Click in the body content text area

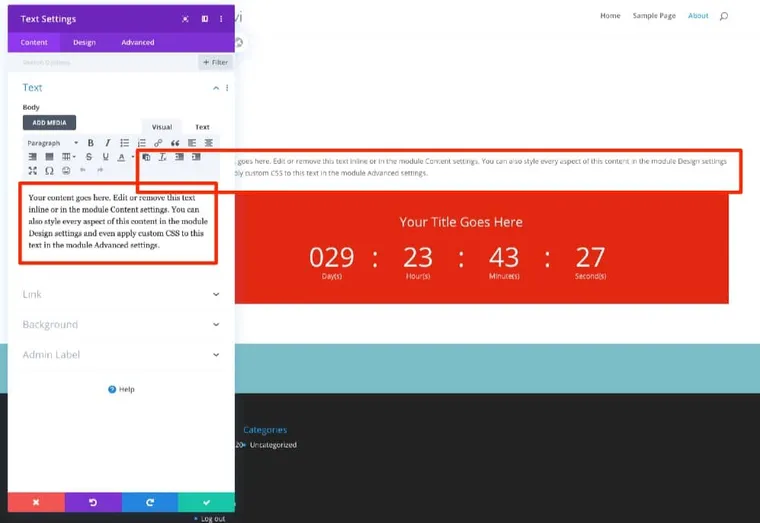(118, 223)
